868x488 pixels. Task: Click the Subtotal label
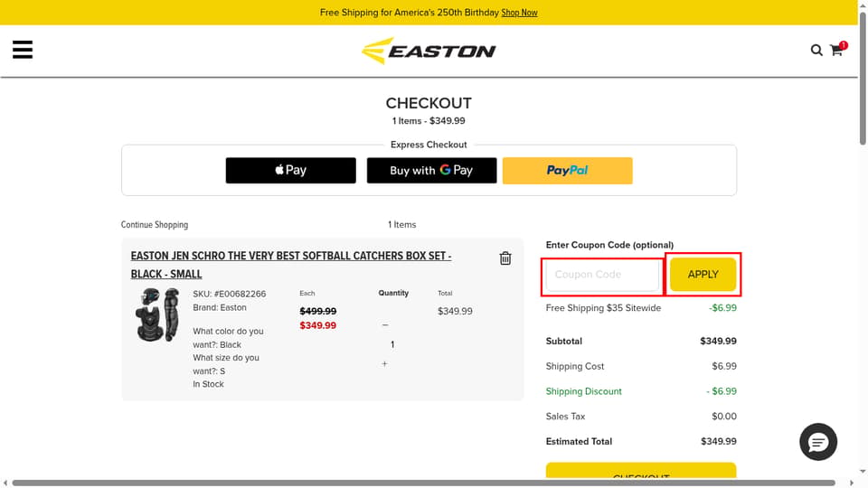click(563, 342)
